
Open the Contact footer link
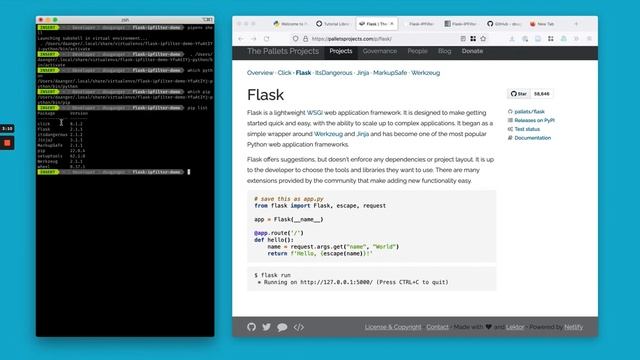pyautogui.click(x=437, y=327)
